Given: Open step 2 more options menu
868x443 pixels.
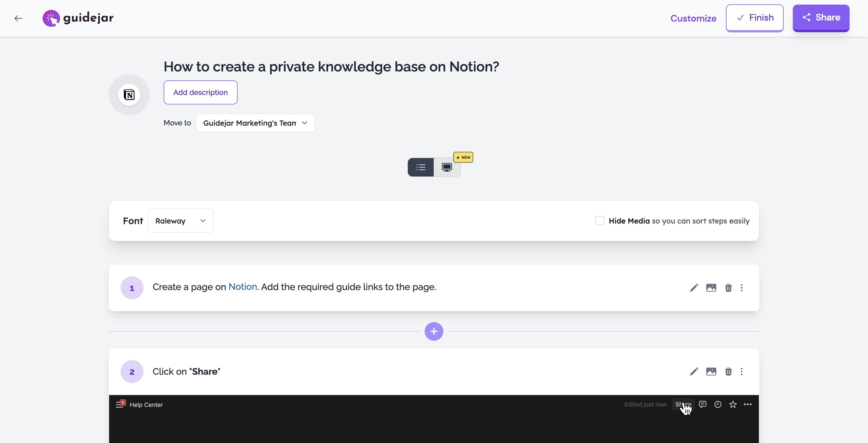Looking at the screenshot, I should [x=742, y=372].
